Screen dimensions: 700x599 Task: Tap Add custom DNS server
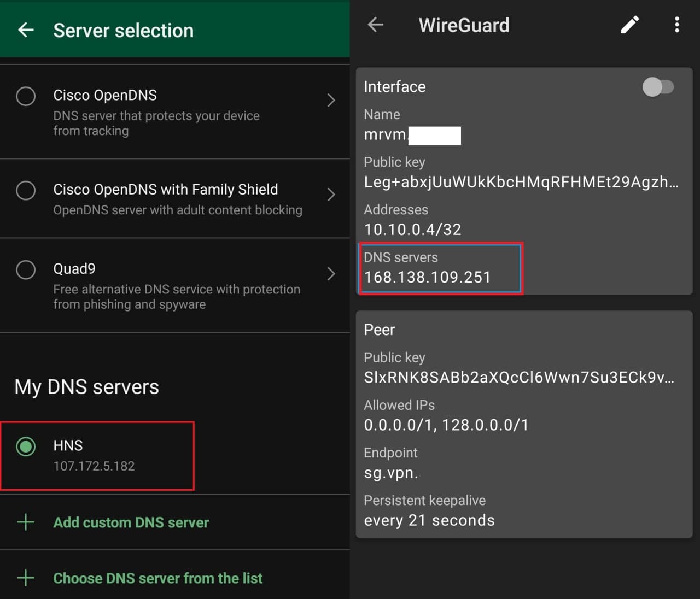(x=131, y=522)
